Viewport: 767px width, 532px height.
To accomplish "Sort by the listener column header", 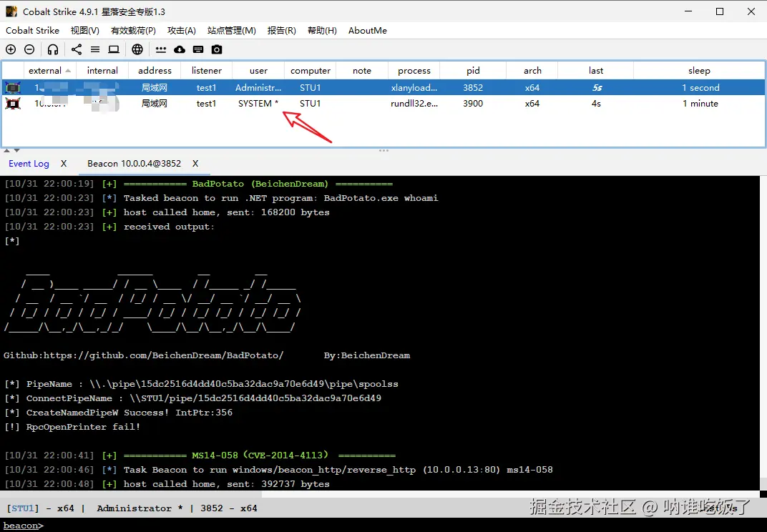I will point(207,70).
